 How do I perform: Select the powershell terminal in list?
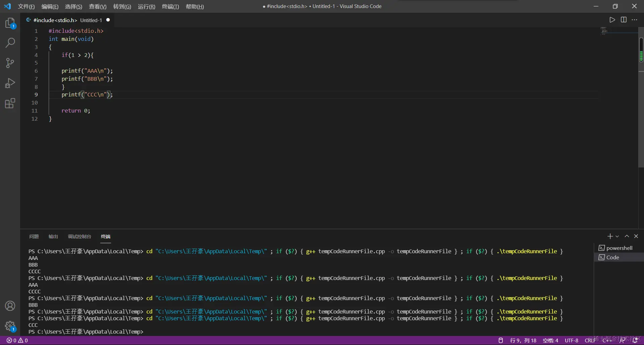point(619,248)
